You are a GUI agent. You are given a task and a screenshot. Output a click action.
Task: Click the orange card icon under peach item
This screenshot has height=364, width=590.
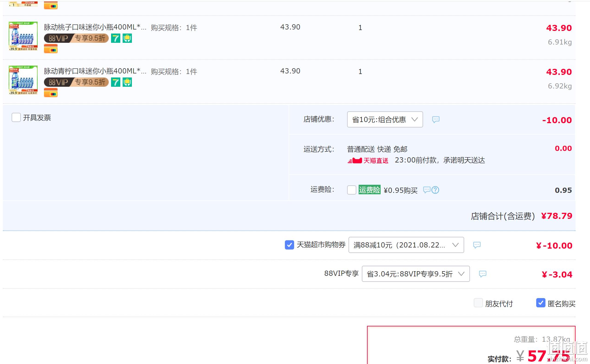click(51, 49)
